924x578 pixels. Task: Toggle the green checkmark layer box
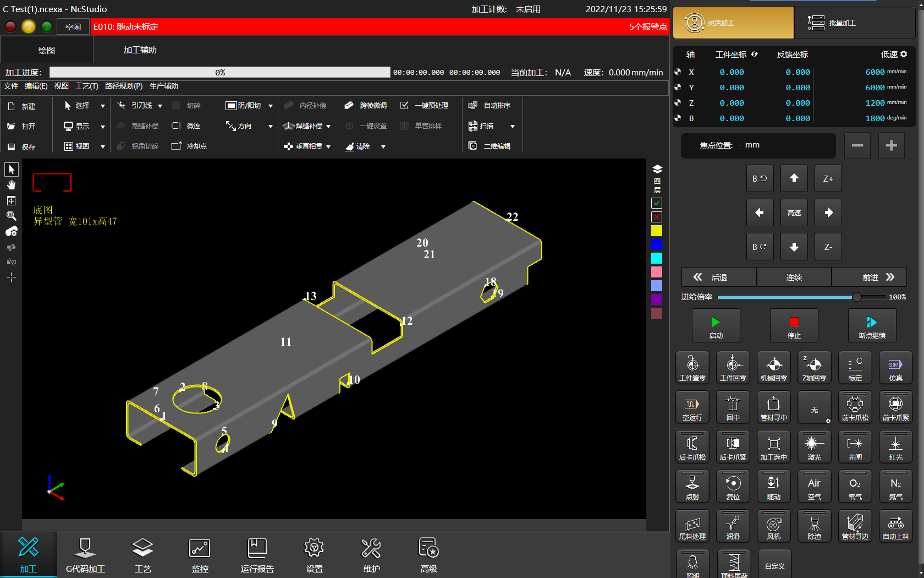pyautogui.click(x=657, y=203)
